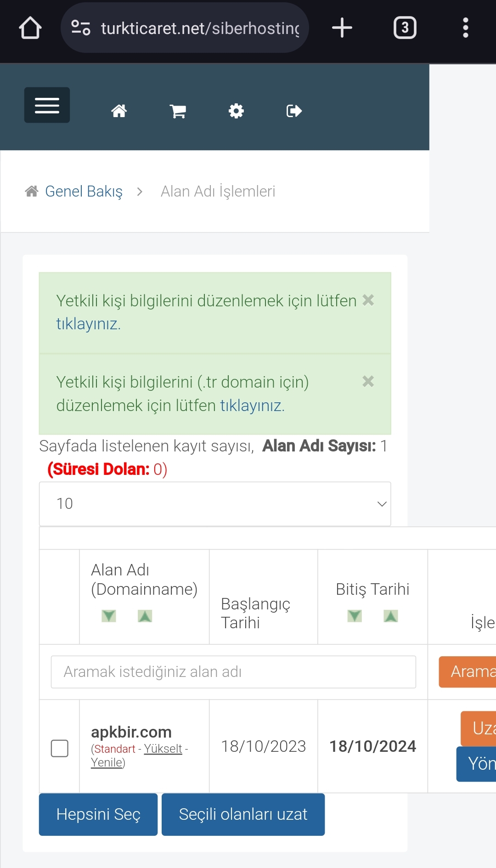Open new browser tab plus icon

click(x=342, y=28)
